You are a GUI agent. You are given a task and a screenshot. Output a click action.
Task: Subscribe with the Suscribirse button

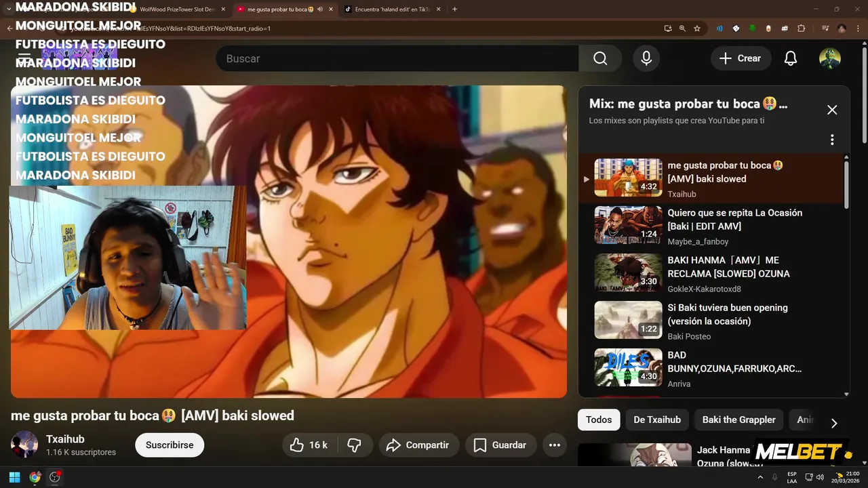pyautogui.click(x=170, y=445)
